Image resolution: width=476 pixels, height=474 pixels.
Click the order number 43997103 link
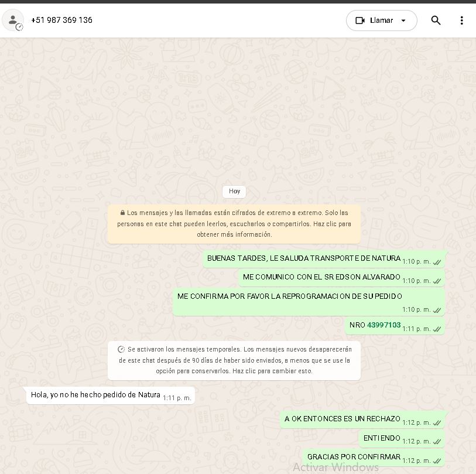[383, 325]
